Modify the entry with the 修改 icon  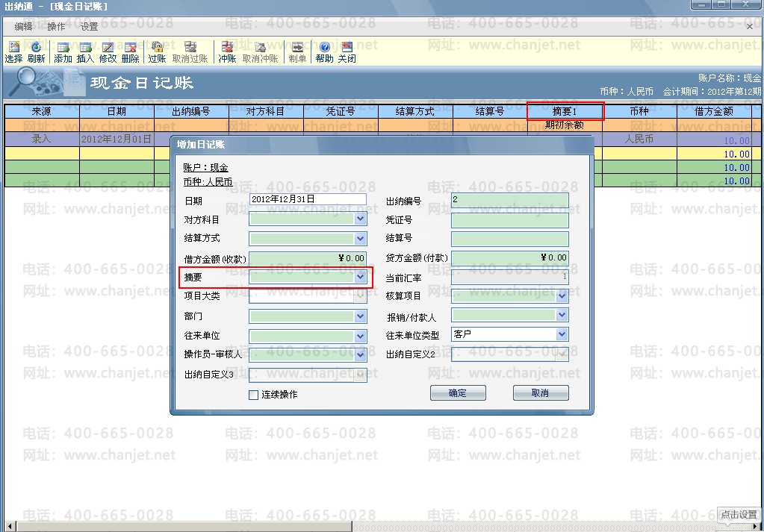pyautogui.click(x=108, y=52)
